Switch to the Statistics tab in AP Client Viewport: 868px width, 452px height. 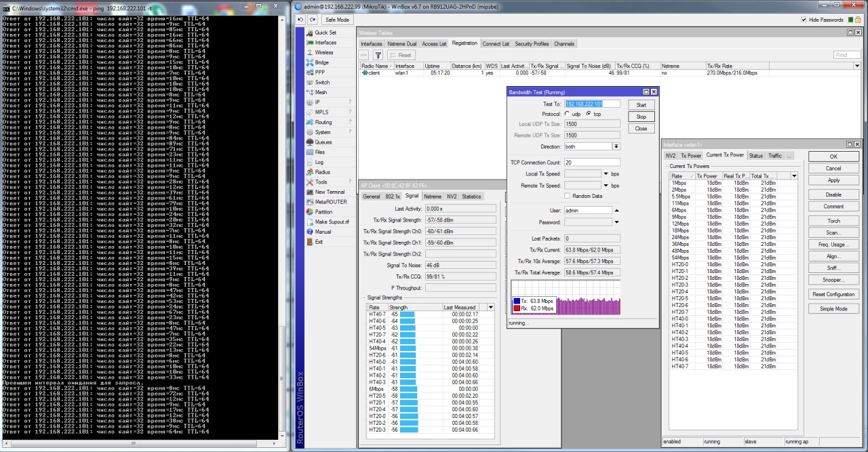(471, 197)
